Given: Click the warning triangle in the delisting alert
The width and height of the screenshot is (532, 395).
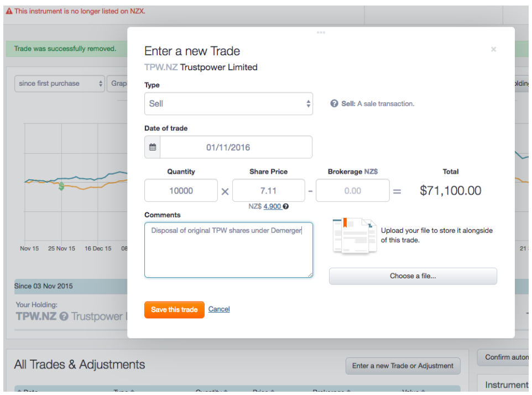Looking at the screenshot, I should pyautogui.click(x=9, y=11).
